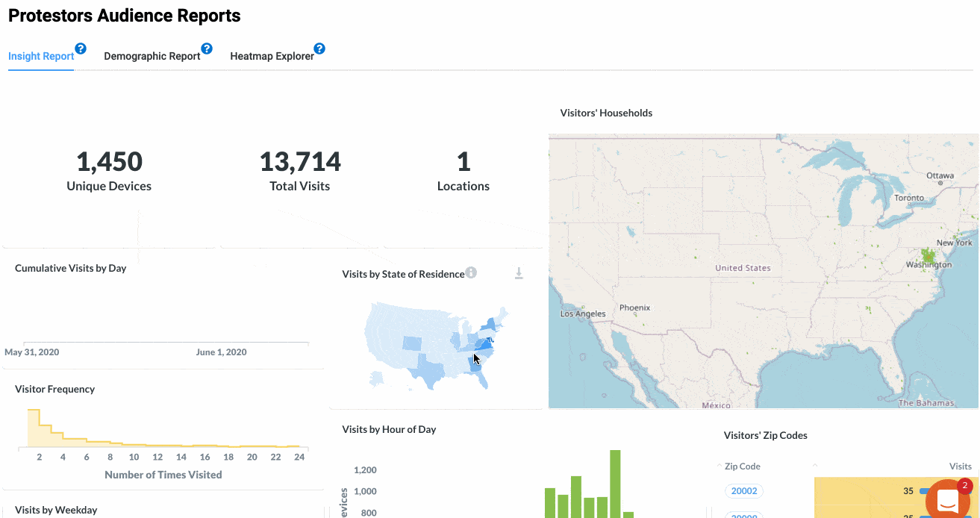This screenshot has width=980, height=518.
Task: Click info icon for Visits by State
Action: tap(472, 272)
